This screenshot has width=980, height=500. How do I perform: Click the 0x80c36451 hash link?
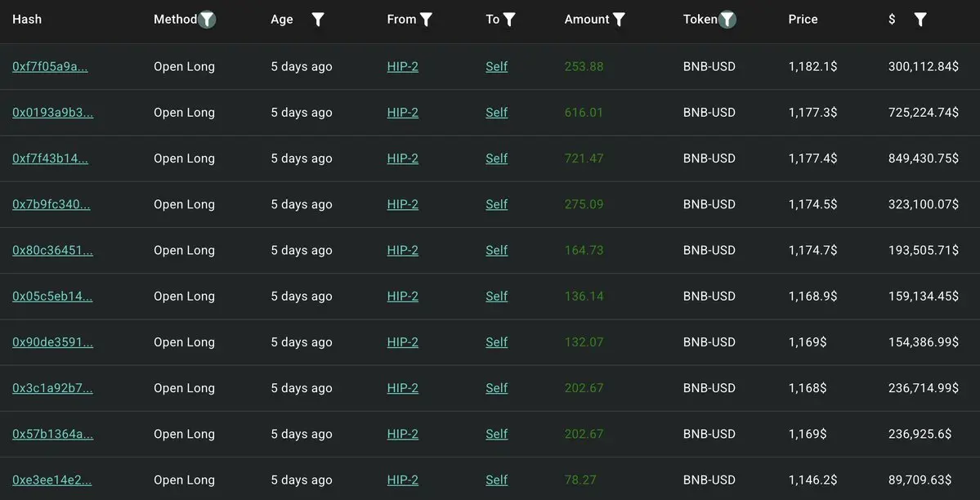click(x=52, y=250)
